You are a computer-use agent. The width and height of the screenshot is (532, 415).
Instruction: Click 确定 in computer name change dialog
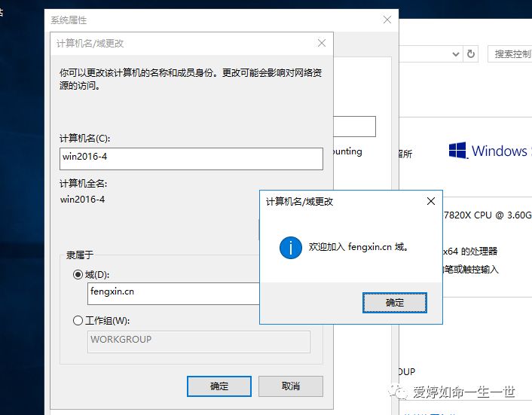coord(219,386)
